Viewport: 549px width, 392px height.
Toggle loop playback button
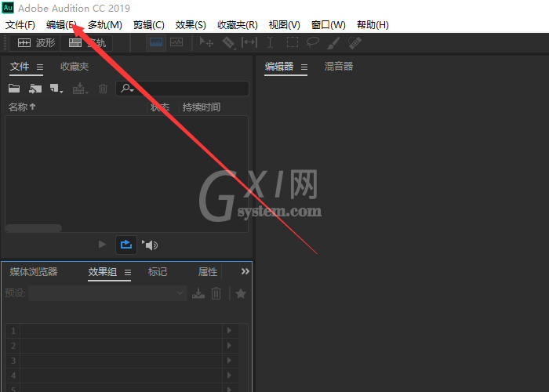(126, 245)
